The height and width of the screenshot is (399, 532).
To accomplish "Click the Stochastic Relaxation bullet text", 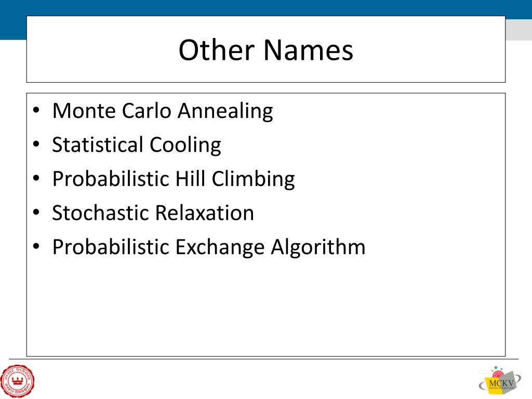I will tap(153, 212).
